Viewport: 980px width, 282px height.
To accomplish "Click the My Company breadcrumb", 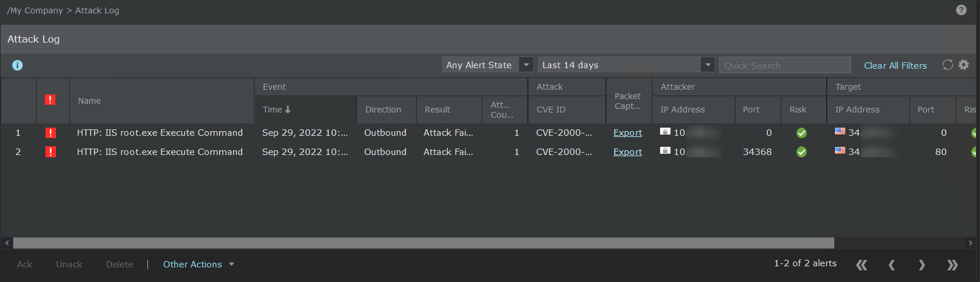I will point(35,10).
